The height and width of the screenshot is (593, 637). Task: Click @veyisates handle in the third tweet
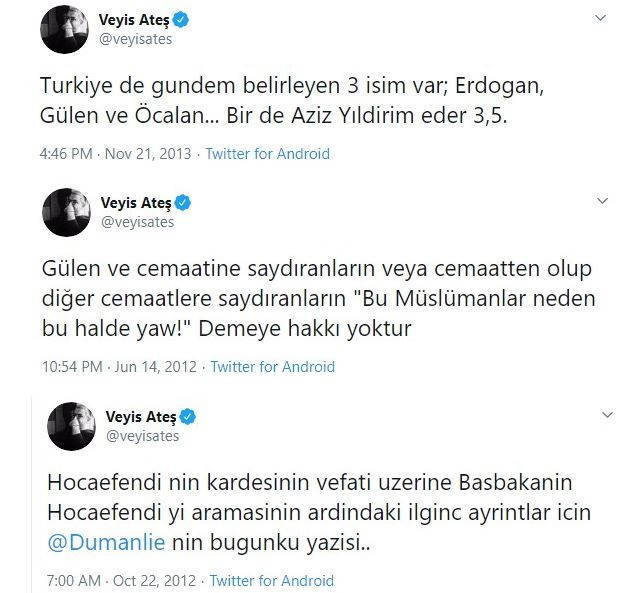pyautogui.click(x=142, y=436)
